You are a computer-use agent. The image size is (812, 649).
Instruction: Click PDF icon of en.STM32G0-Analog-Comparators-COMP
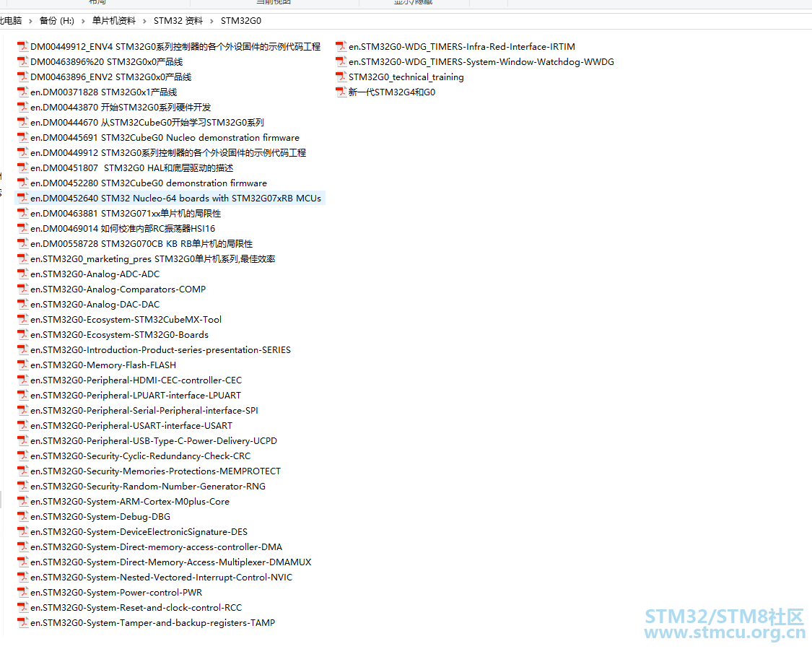pyautogui.click(x=22, y=289)
